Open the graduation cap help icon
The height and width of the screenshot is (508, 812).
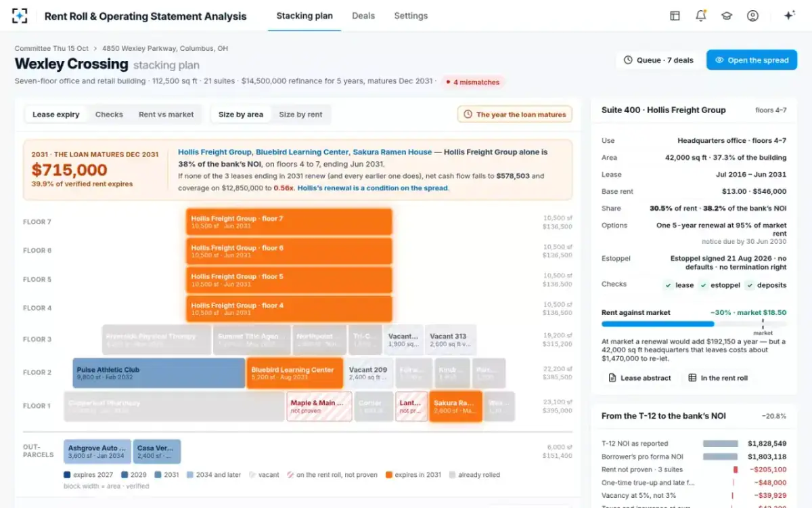pyautogui.click(x=727, y=16)
